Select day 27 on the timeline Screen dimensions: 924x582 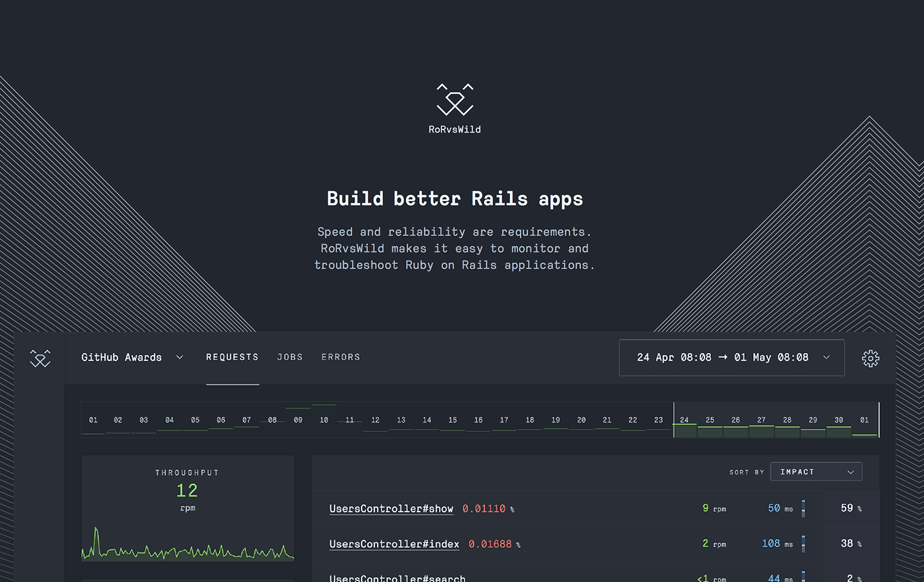pos(762,420)
